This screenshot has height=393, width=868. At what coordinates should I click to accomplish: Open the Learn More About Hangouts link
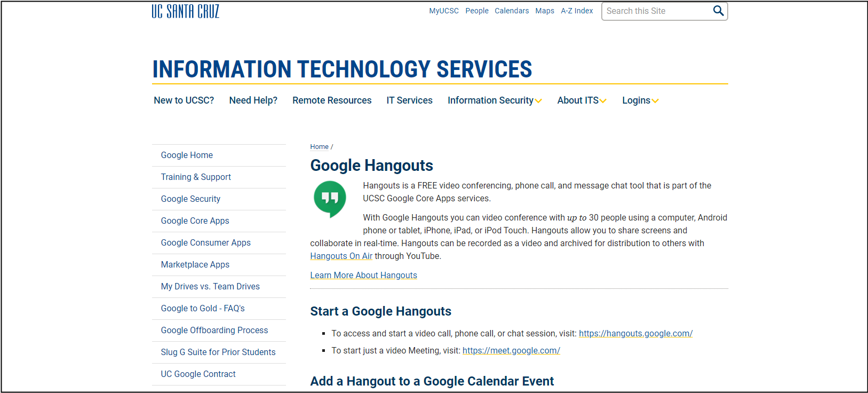[x=363, y=276]
